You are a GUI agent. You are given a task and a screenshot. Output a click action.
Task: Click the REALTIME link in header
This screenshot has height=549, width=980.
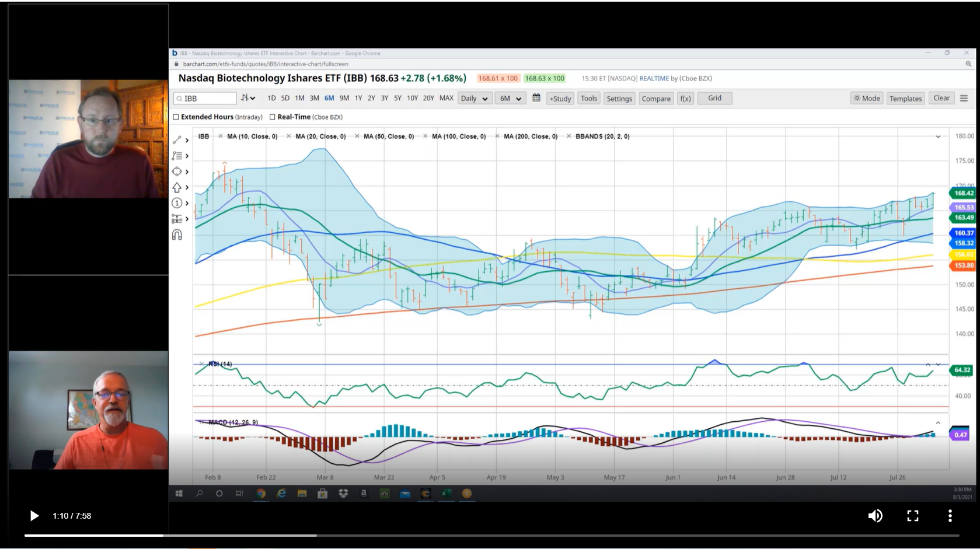pyautogui.click(x=654, y=78)
